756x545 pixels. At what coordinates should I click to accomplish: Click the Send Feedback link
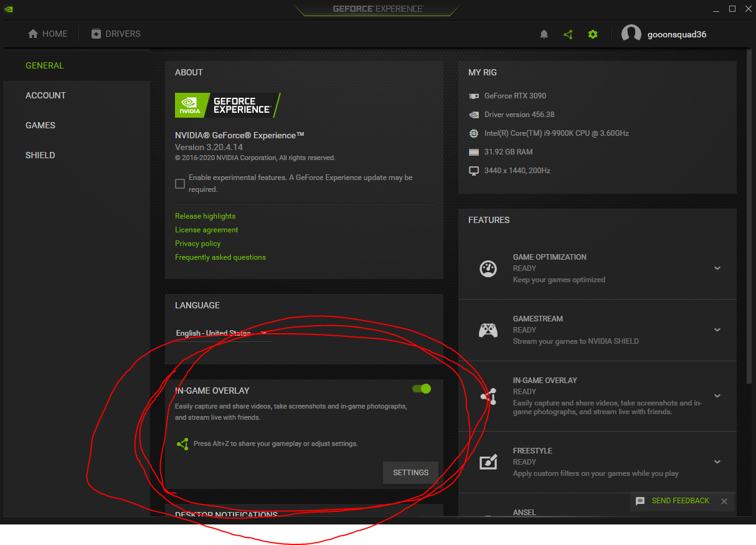pyautogui.click(x=680, y=501)
